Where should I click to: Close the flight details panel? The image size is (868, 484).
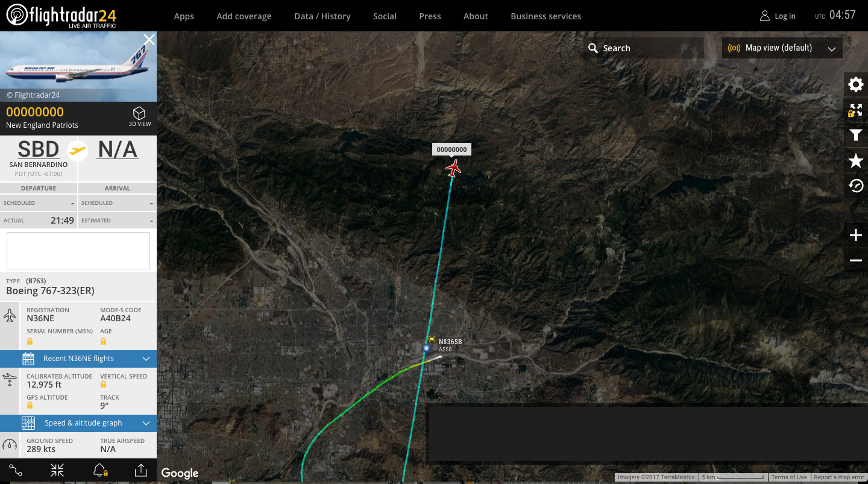[x=149, y=40]
